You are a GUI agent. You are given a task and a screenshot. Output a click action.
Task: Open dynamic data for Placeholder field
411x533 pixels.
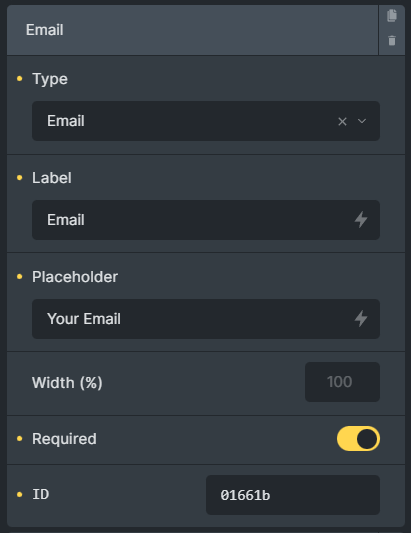point(361,319)
